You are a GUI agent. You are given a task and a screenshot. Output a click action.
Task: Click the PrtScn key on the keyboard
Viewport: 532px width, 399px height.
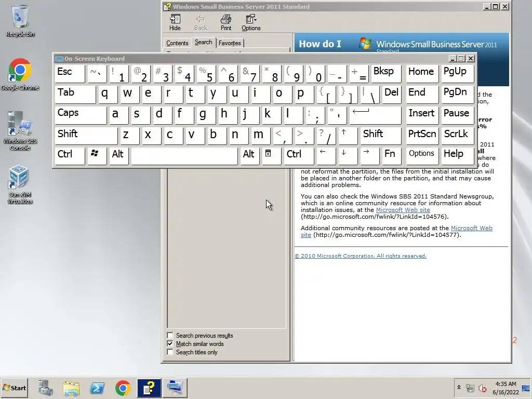pyautogui.click(x=422, y=135)
